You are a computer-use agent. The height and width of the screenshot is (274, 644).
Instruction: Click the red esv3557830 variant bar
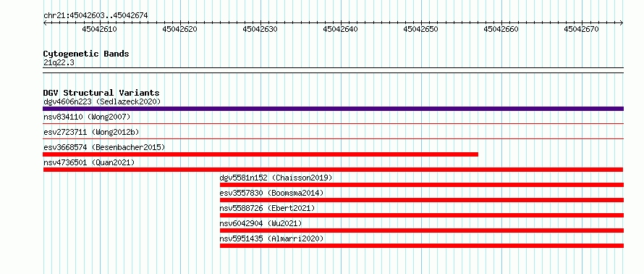(421, 200)
